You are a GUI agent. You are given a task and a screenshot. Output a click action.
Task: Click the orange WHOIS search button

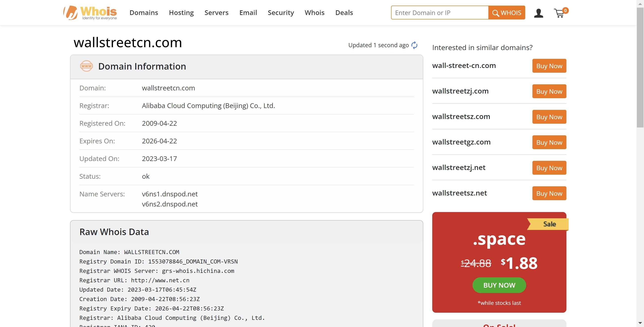click(506, 13)
